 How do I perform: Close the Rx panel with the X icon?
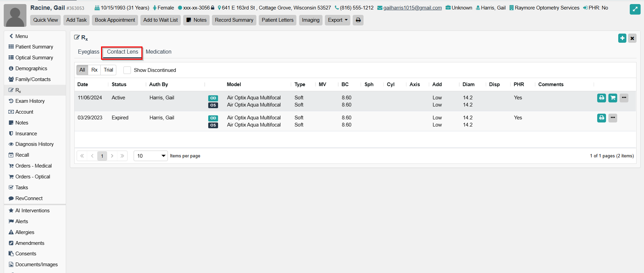(632, 38)
